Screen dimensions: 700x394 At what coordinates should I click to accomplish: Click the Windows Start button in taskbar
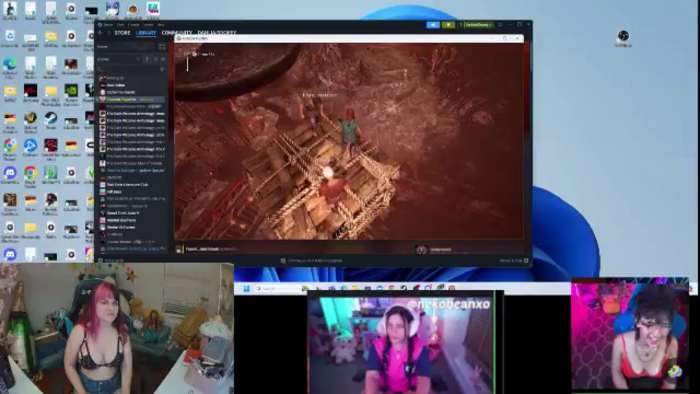[x=246, y=289]
